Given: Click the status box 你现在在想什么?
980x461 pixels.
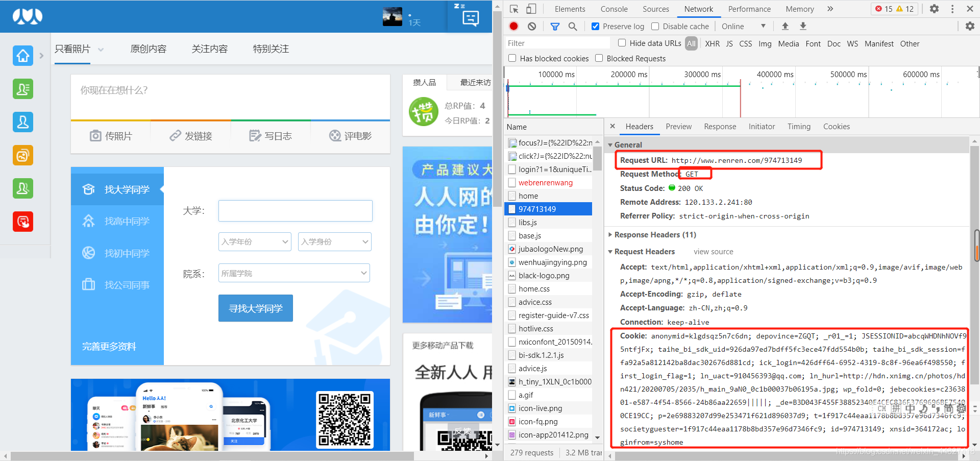Looking at the screenshot, I should point(230,97).
